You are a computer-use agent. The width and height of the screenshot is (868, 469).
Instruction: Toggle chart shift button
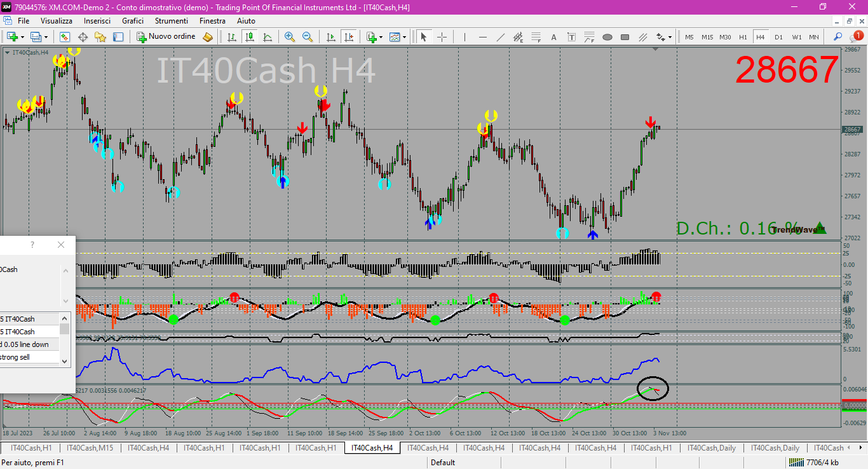348,37
